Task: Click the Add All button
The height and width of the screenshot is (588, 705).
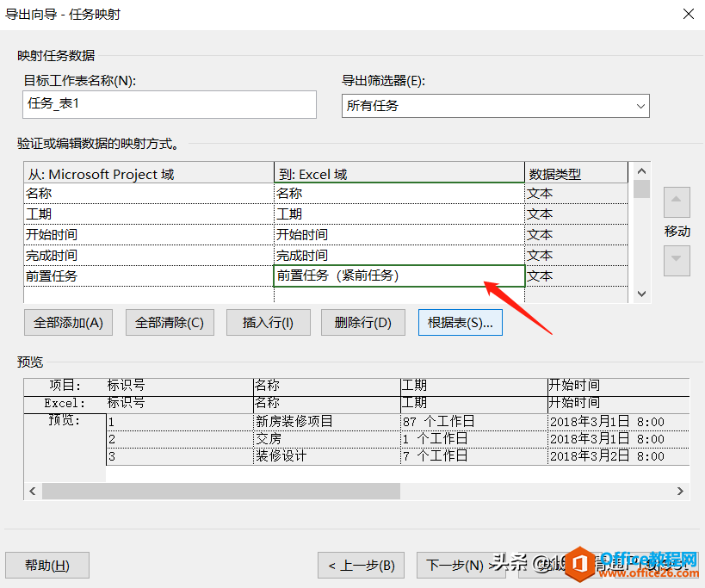Action: [x=68, y=323]
